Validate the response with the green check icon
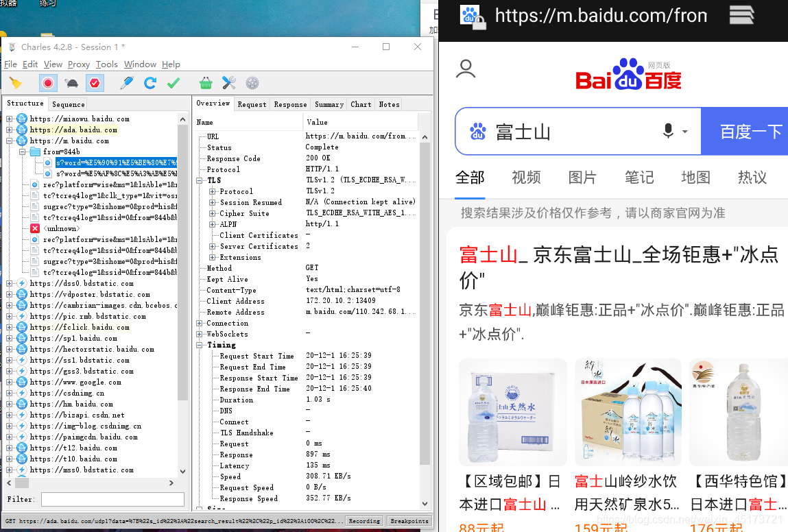The image size is (788, 532). (x=173, y=82)
